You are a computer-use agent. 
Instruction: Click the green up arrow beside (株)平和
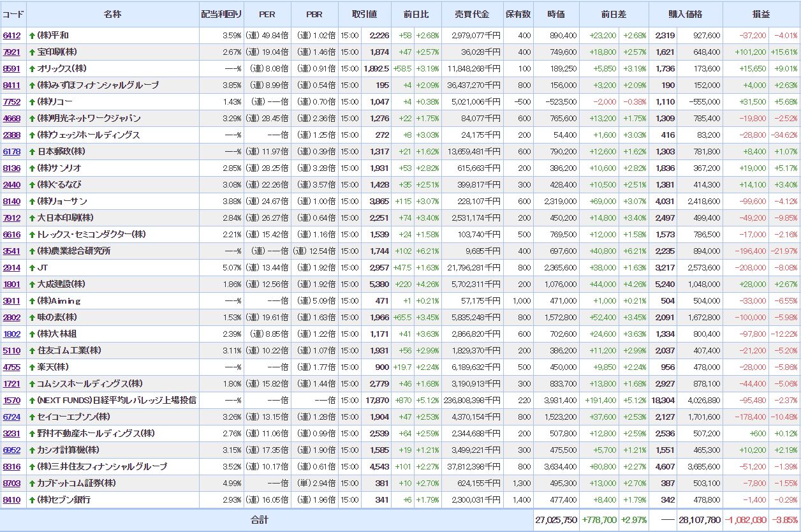click(x=32, y=36)
